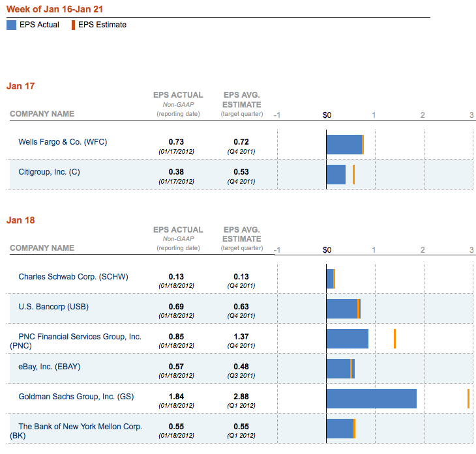This screenshot has width=476, height=454.
Task: Click the Goldman Sachs orange estimate marker
Action: [x=468, y=399]
